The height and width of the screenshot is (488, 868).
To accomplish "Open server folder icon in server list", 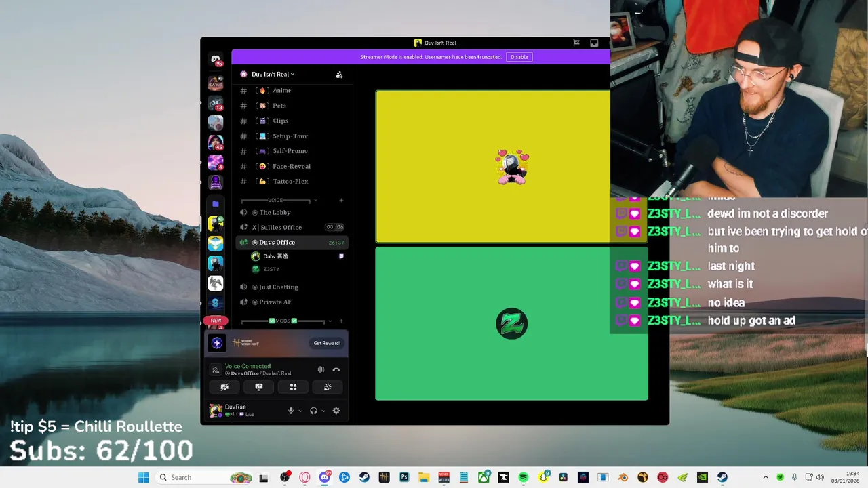I will [x=216, y=203].
